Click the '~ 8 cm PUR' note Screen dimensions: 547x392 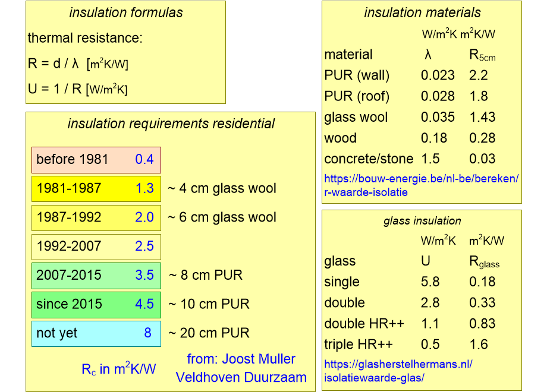coord(206,275)
